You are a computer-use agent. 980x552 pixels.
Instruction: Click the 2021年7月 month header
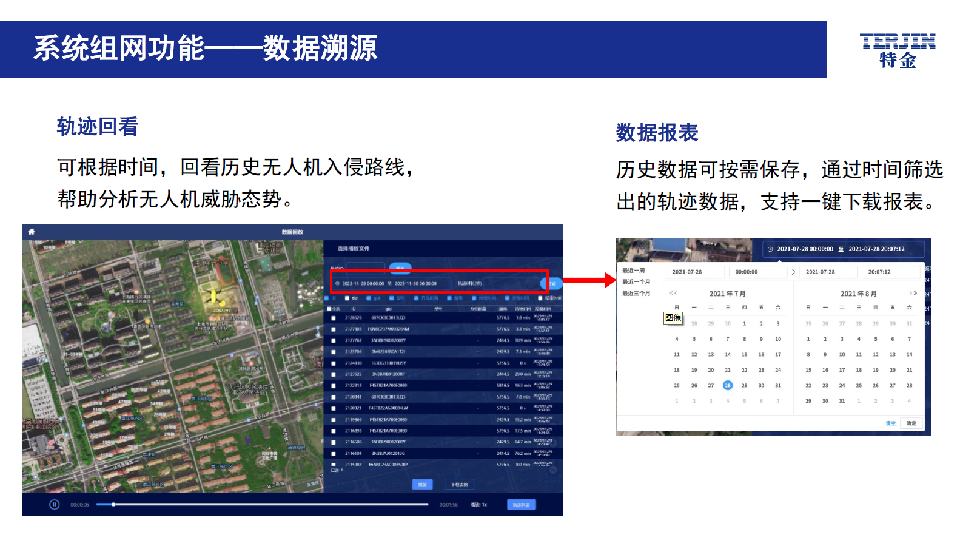(x=728, y=294)
